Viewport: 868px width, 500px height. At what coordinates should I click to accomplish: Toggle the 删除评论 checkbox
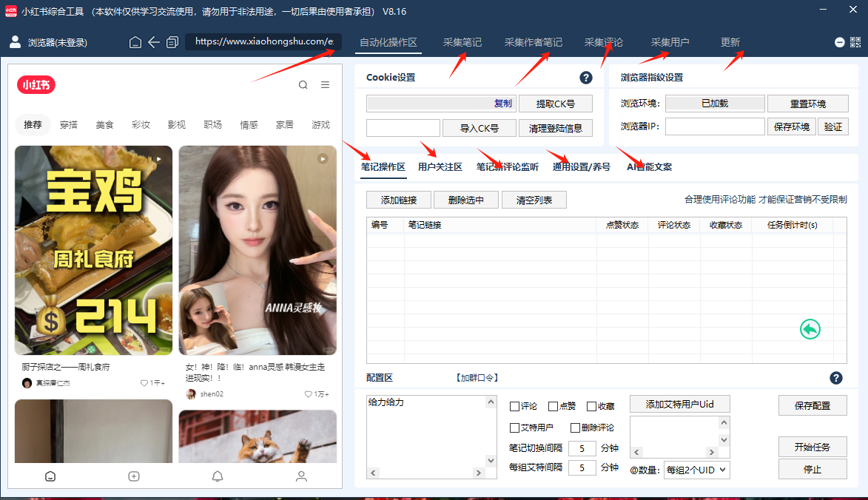coord(575,428)
